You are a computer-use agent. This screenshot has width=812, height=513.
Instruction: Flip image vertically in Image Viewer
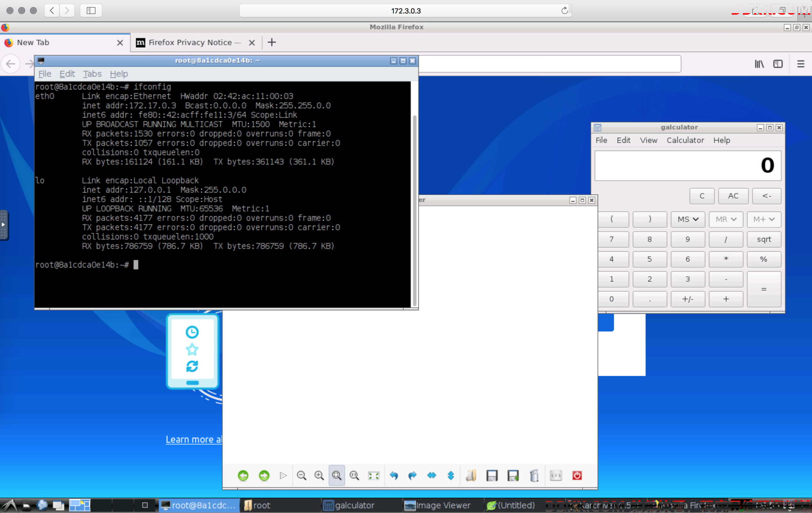[451, 475]
